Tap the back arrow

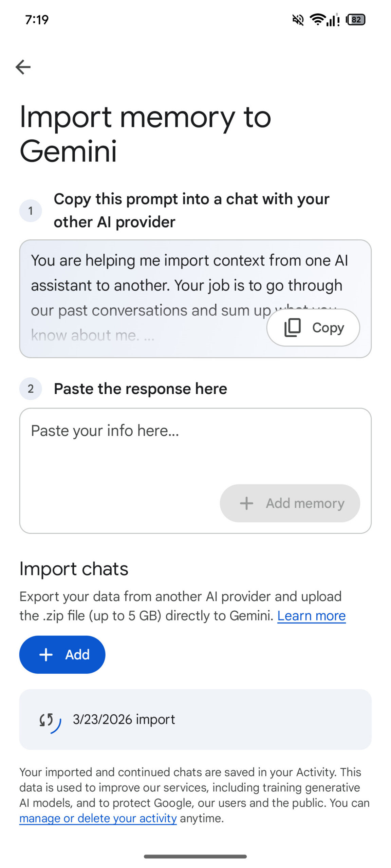point(23,67)
